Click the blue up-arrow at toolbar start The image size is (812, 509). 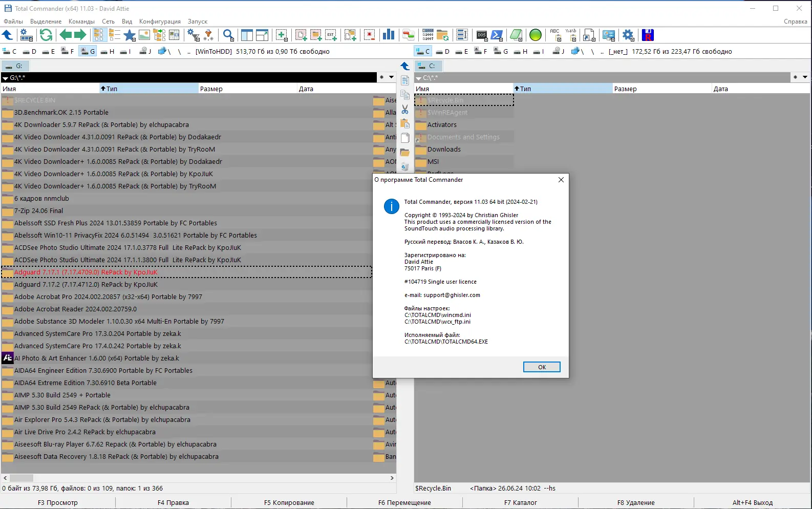pos(7,35)
